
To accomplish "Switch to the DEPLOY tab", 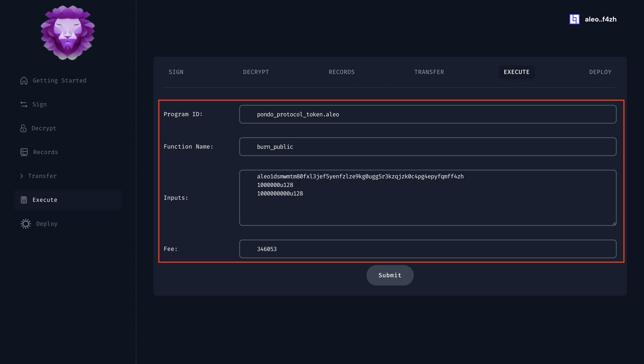I will 600,72.
